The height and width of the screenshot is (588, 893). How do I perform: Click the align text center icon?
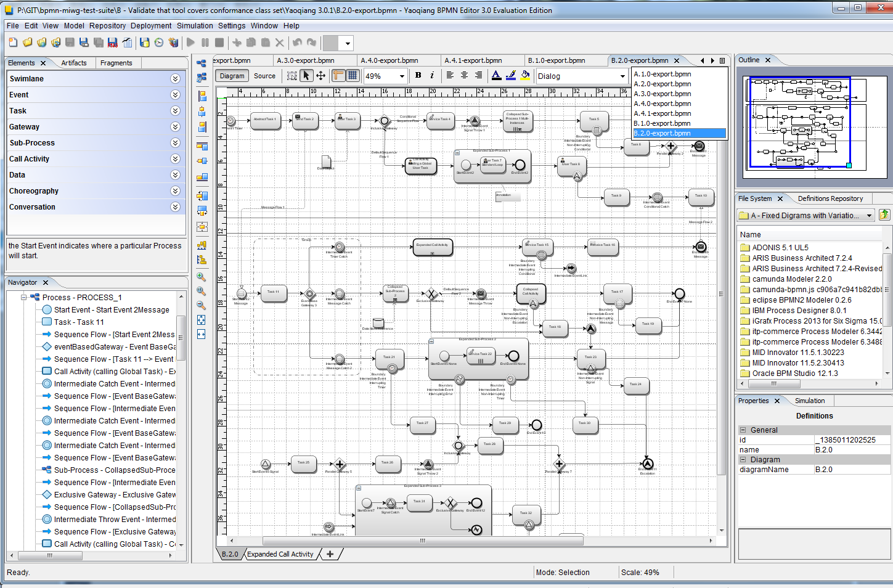(464, 76)
